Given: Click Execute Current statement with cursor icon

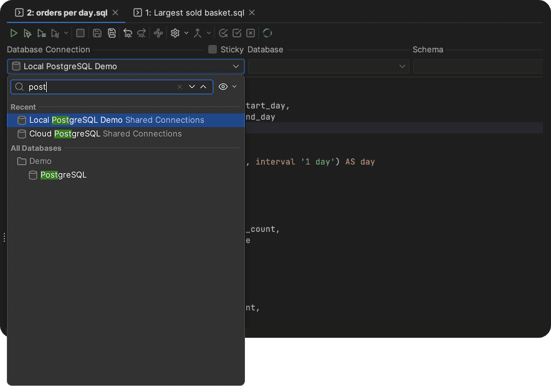Looking at the screenshot, I should (27, 34).
